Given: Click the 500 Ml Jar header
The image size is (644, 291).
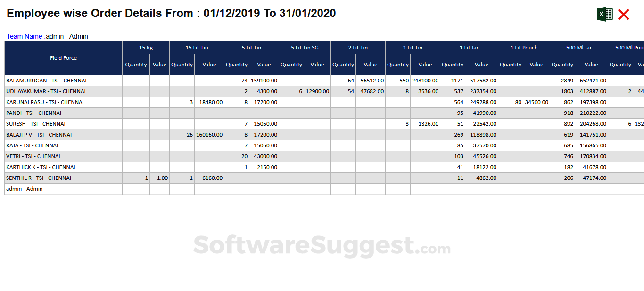Looking at the screenshot, I should coord(578,48).
